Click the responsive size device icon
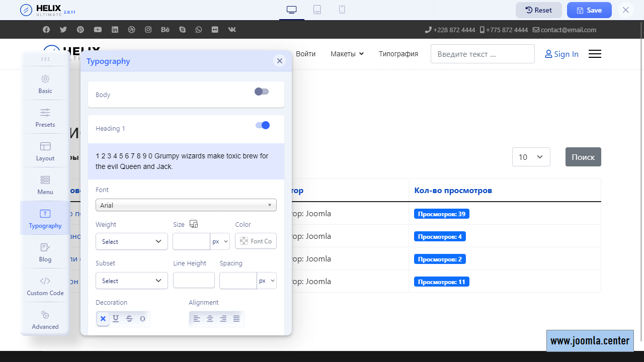This screenshot has height=362, width=644. click(194, 224)
